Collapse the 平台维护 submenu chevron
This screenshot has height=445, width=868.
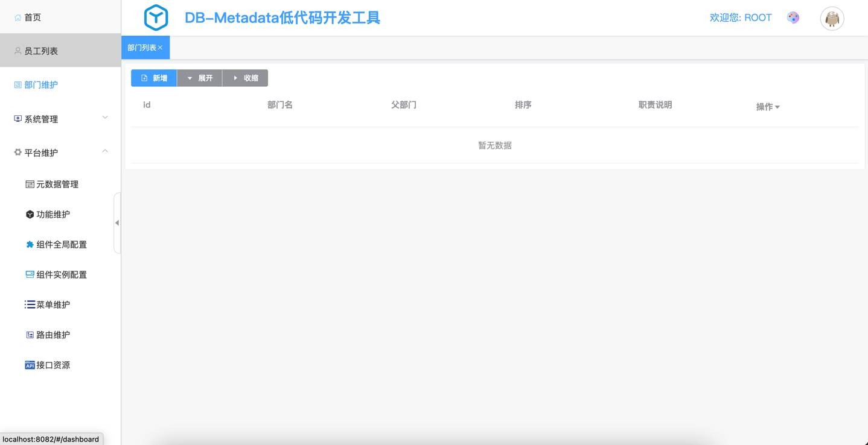click(105, 152)
